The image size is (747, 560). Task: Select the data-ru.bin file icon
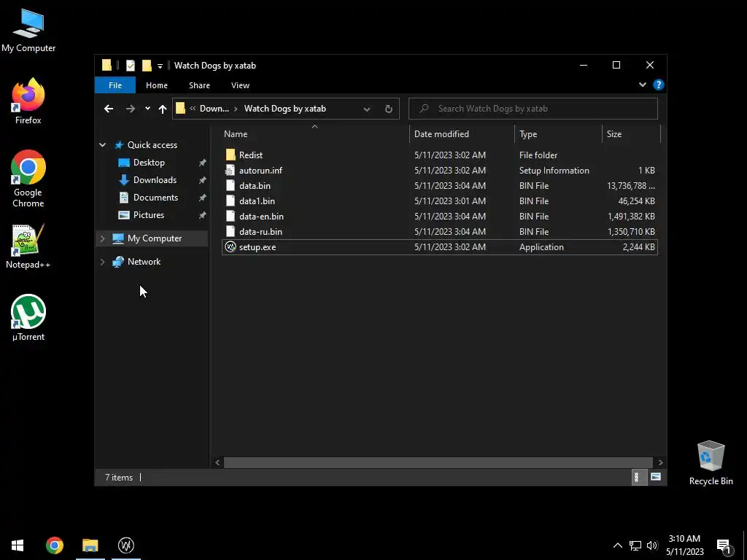point(231,231)
